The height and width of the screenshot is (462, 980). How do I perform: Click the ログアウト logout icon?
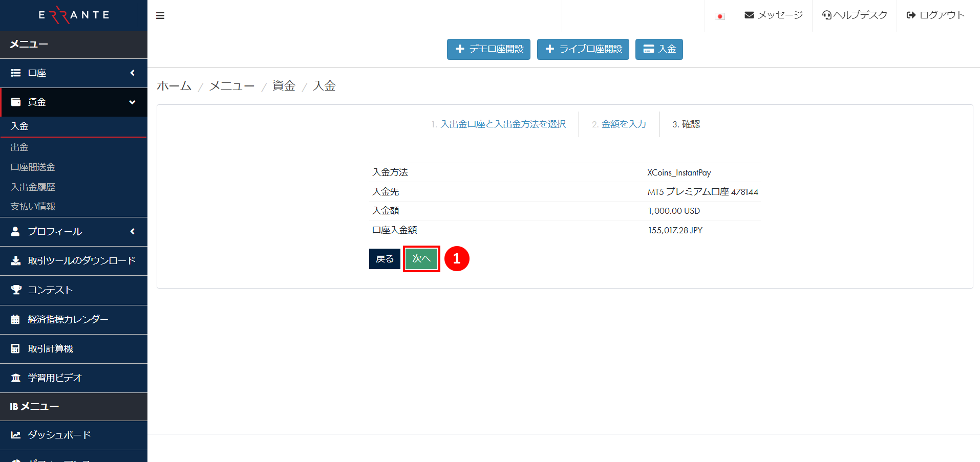[911, 15]
